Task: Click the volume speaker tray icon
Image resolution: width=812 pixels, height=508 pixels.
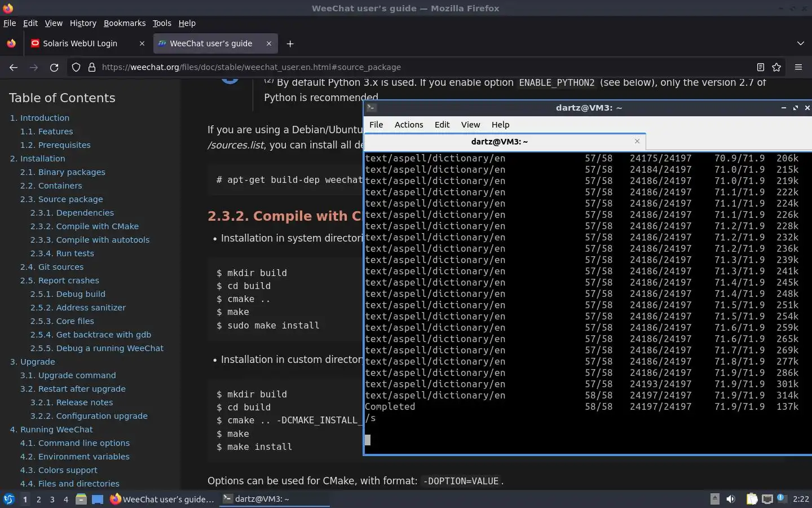Action: coord(731,499)
